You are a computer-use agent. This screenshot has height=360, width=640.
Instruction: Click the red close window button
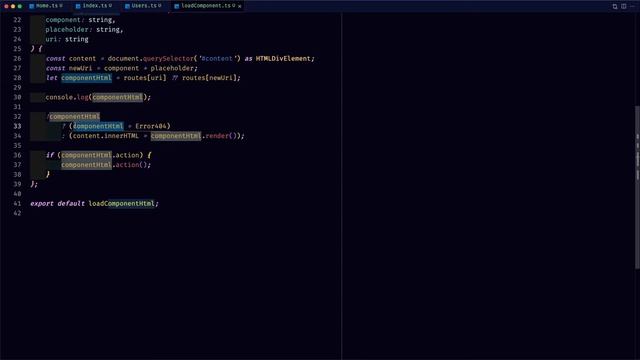[6, 6]
